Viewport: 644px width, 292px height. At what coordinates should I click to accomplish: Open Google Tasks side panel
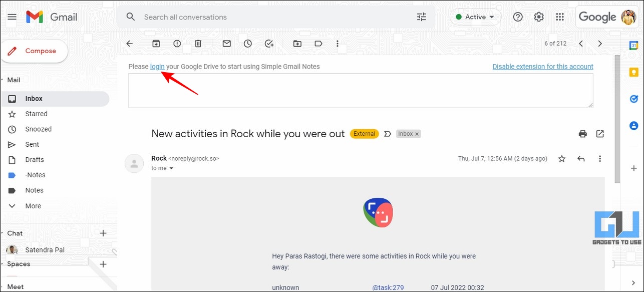pyautogui.click(x=633, y=99)
